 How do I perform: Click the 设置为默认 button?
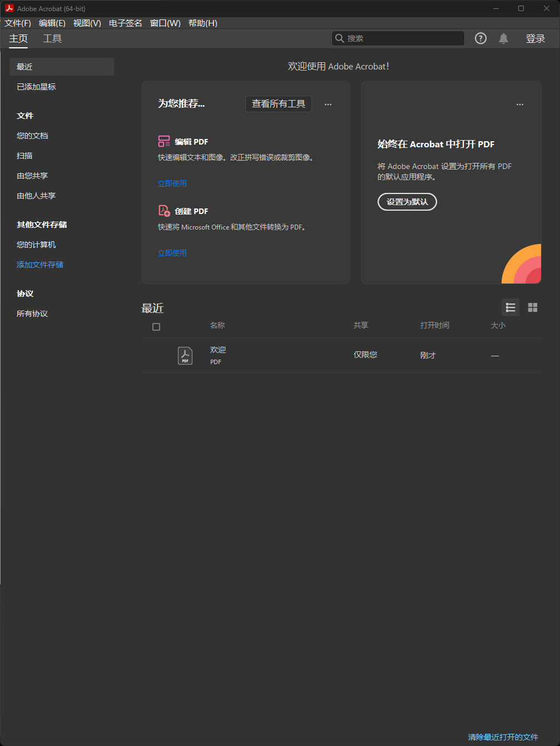click(407, 202)
